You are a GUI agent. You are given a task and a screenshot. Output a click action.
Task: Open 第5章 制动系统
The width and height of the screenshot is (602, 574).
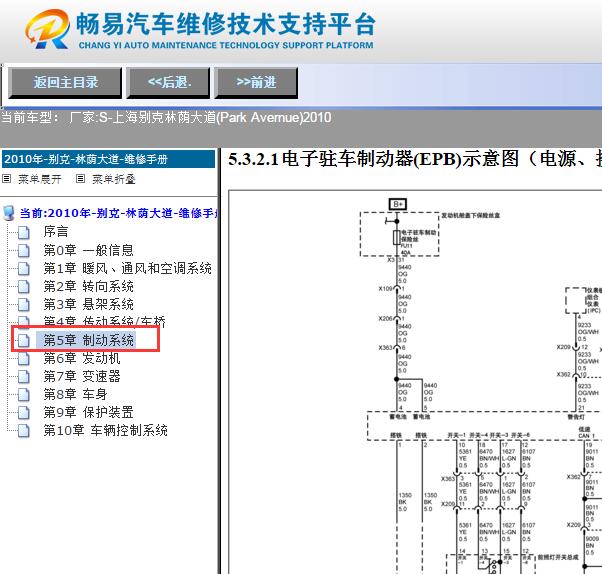click(x=88, y=340)
